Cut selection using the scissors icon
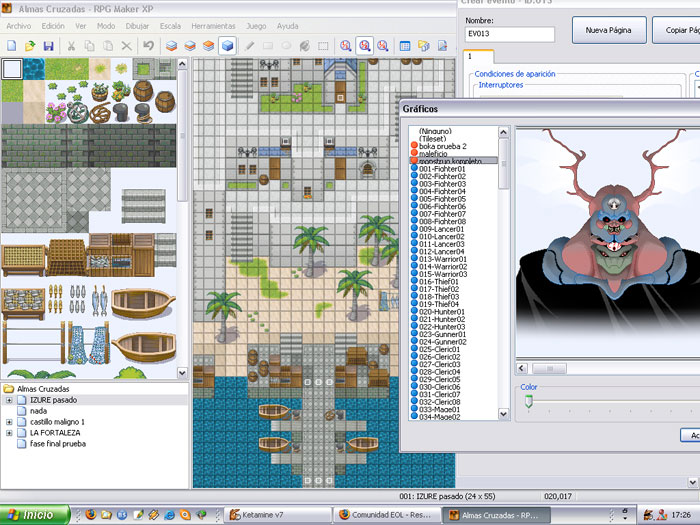The height and width of the screenshot is (525, 700). pyautogui.click(x=71, y=46)
